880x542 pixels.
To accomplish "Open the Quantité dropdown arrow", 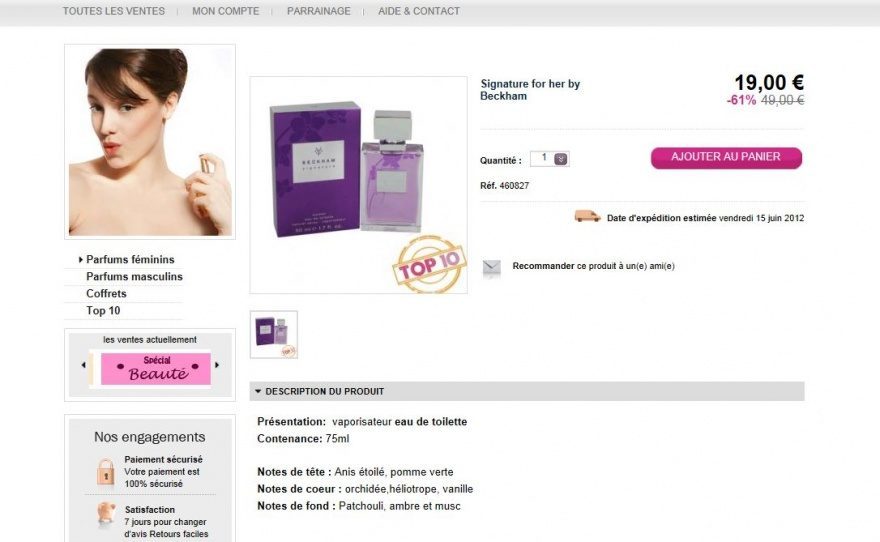I will [561, 159].
